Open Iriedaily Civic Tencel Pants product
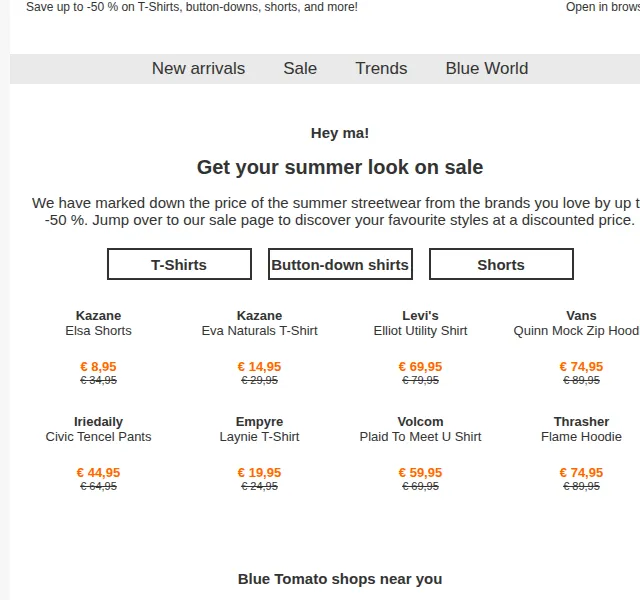The height and width of the screenshot is (600, 640). (98, 429)
